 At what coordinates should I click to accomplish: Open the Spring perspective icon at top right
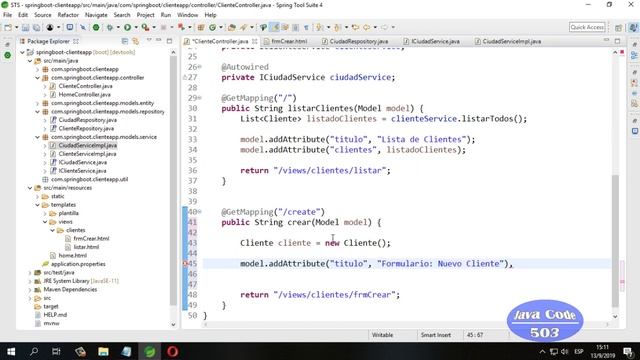[633, 27]
